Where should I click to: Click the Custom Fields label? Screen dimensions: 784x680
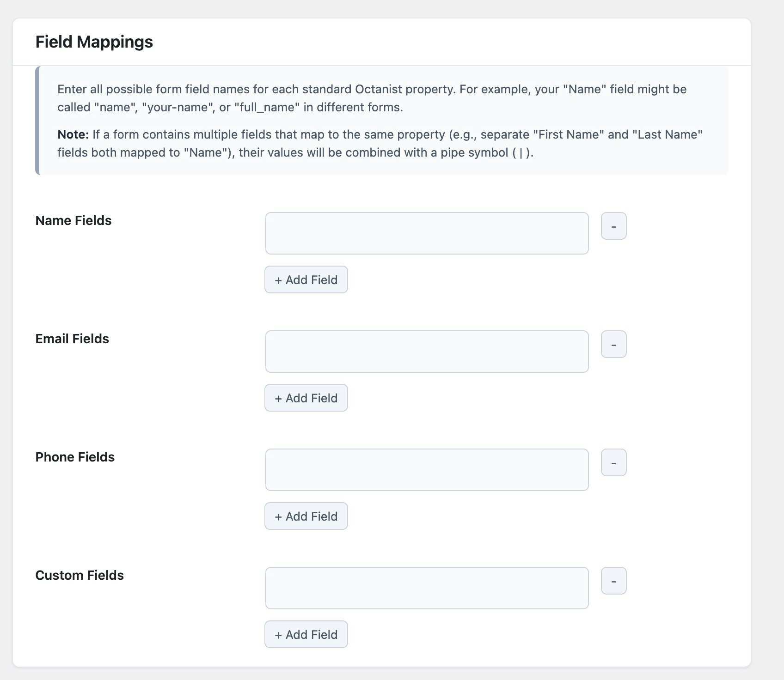(x=79, y=575)
